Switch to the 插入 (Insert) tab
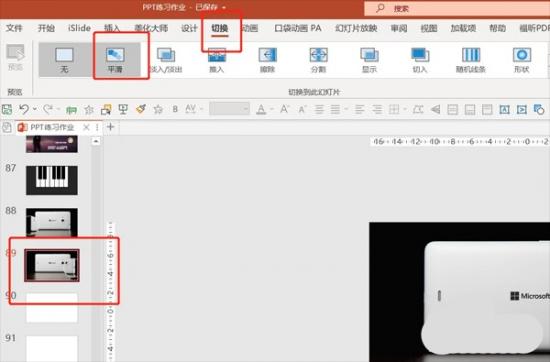 [112, 28]
